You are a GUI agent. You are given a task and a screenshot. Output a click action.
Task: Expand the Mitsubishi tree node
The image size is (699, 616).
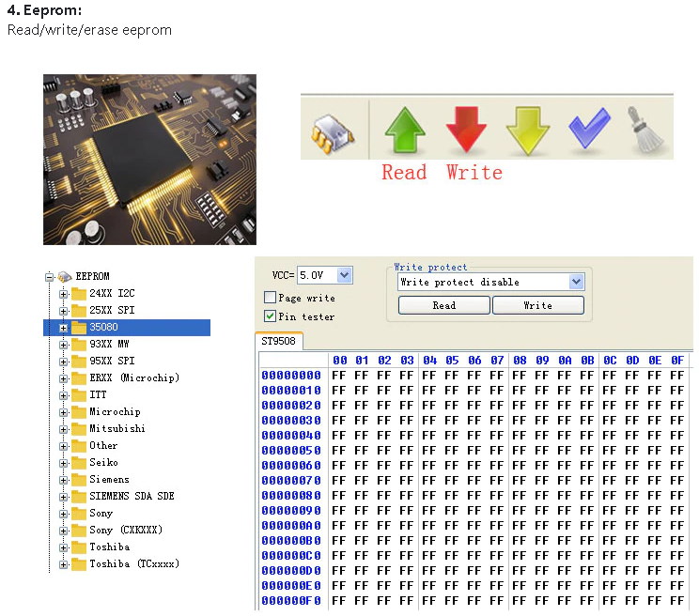click(63, 429)
